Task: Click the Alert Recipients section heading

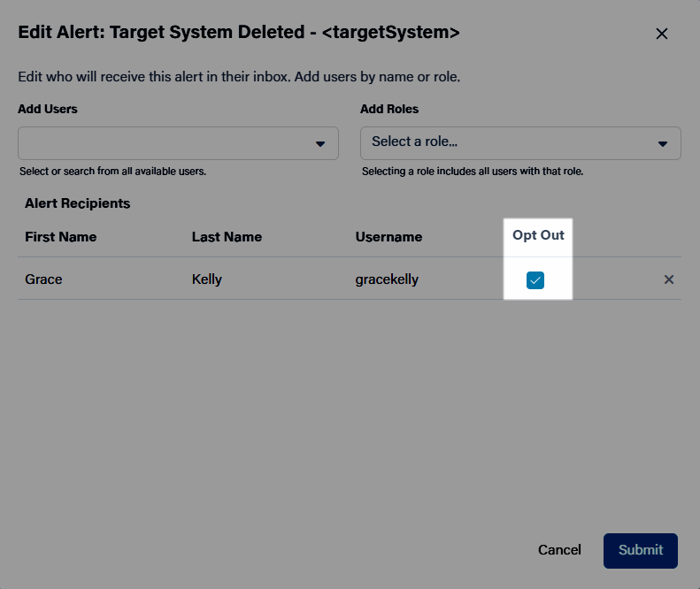Action: point(78,203)
